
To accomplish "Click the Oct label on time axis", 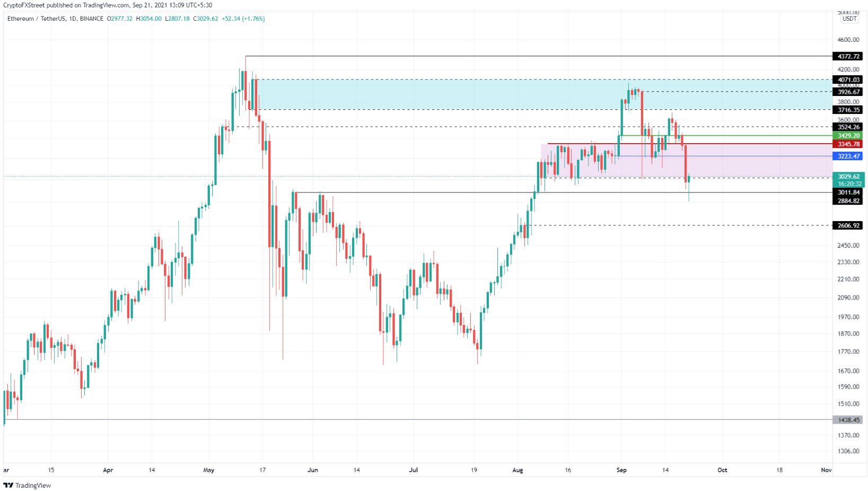I will pyautogui.click(x=722, y=470).
